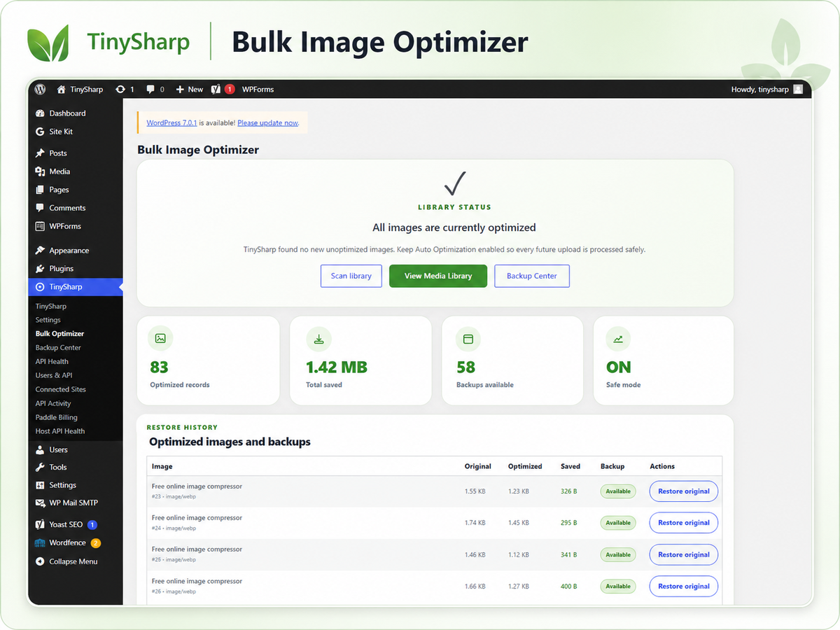Open API Health submenu item

pyautogui.click(x=52, y=362)
